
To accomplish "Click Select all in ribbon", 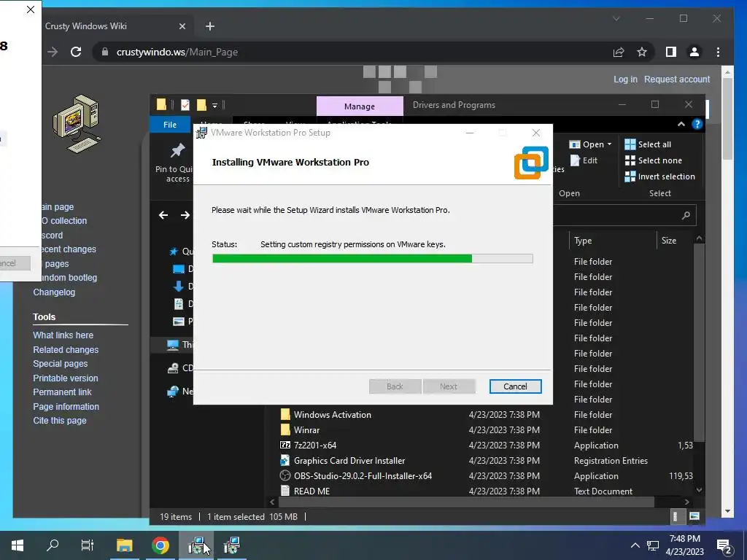I will [648, 144].
